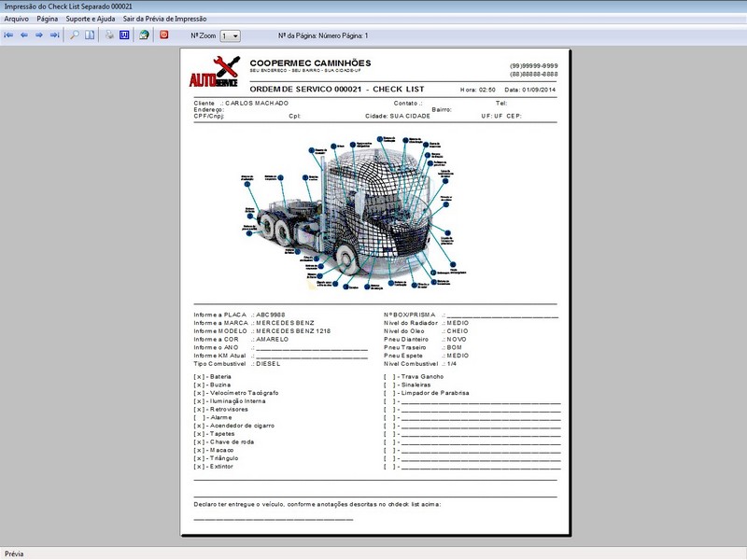Advance to the next page arrow

tap(39, 35)
